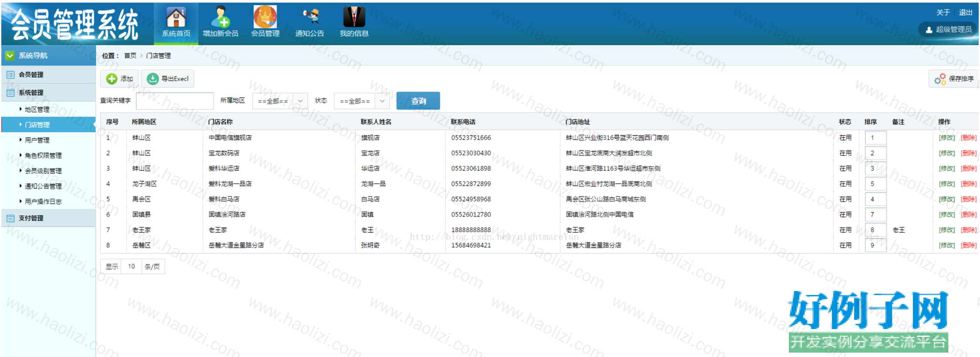Click 首页 in the breadcrumb
The width and height of the screenshot is (980, 357).
(x=130, y=56)
